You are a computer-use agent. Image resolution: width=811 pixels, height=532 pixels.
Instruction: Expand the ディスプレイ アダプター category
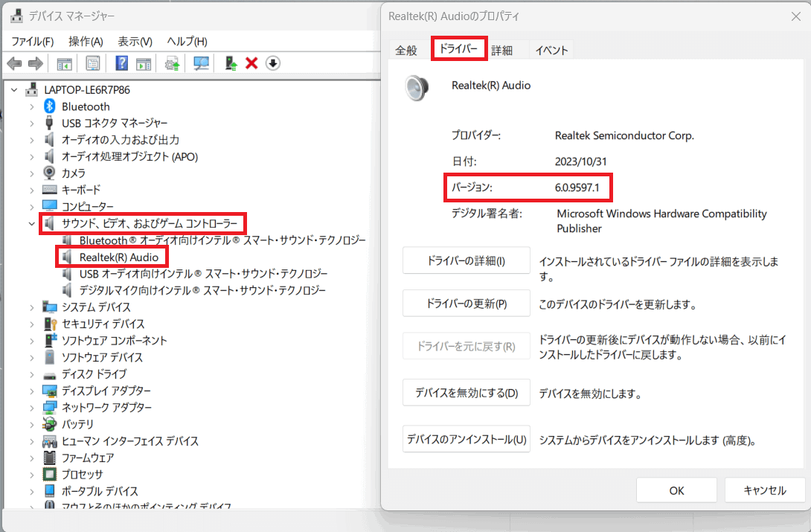(31, 391)
